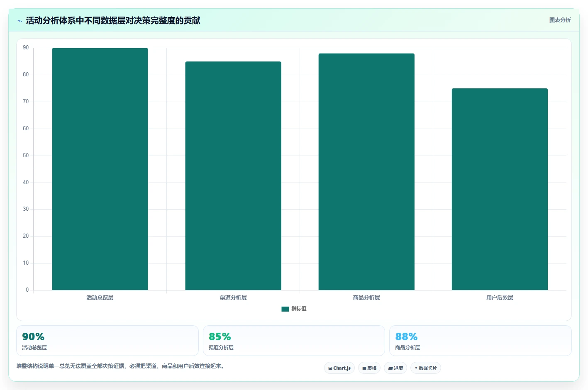Click the y-axis value 70
Screen dimensions: 588x390
[26, 102]
